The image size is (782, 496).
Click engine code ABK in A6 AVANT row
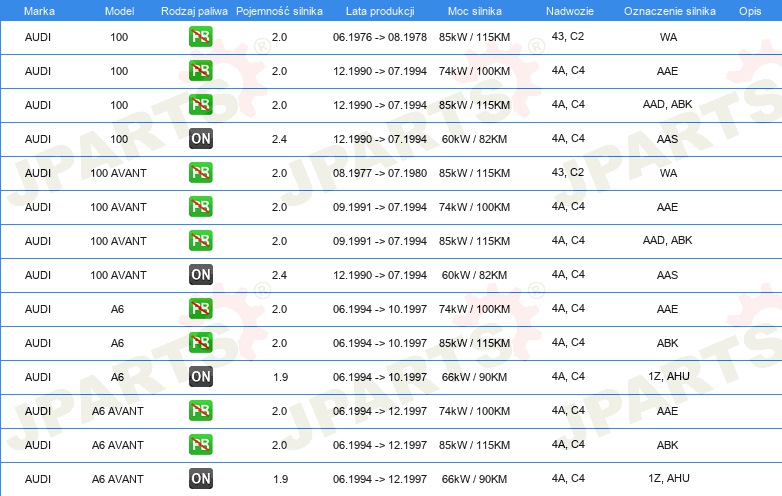667,445
